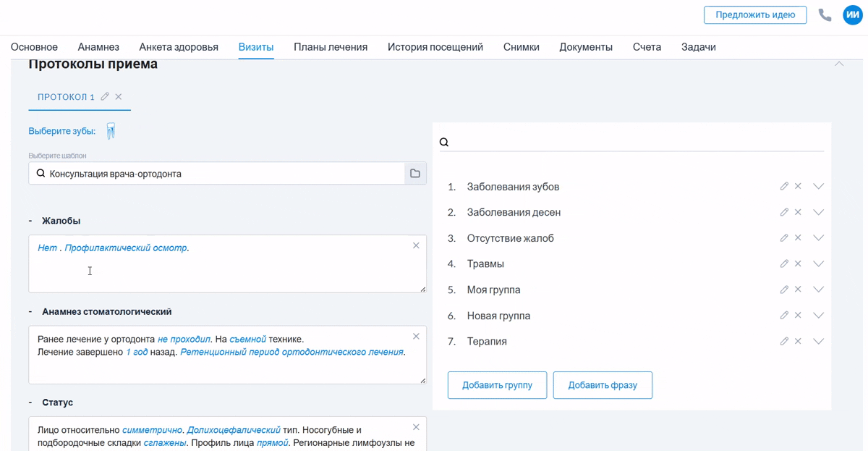Expand the Терапия group
868x451 pixels.
(x=818, y=341)
